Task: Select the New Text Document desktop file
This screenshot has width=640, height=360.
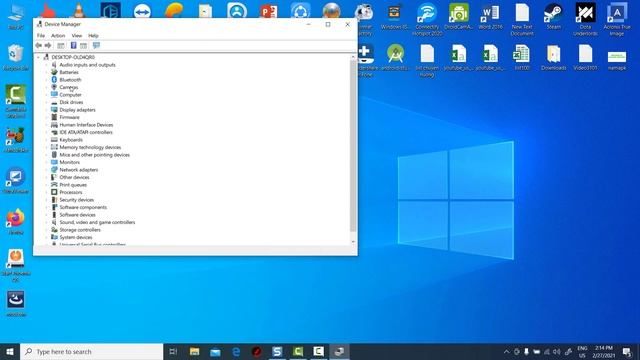Action: click(522, 19)
